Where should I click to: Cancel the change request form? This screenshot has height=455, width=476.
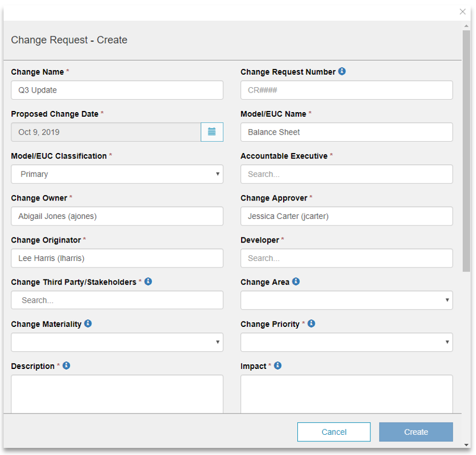[x=334, y=432]
